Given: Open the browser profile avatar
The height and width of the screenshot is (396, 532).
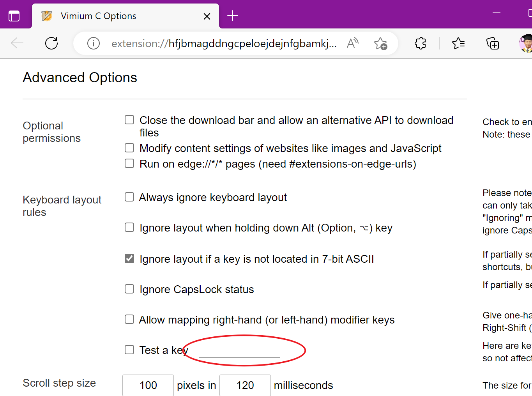Looking at the screenshot, I should (525, 43).
